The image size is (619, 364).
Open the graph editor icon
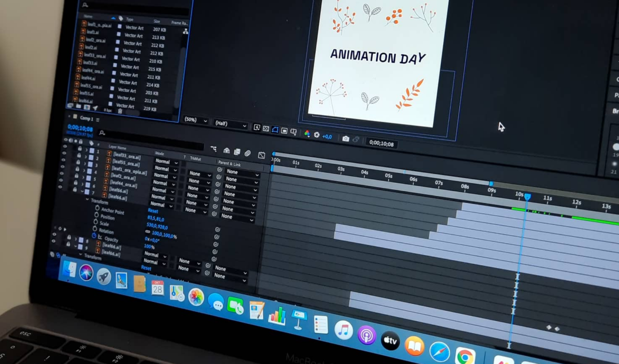pos(262,155)
